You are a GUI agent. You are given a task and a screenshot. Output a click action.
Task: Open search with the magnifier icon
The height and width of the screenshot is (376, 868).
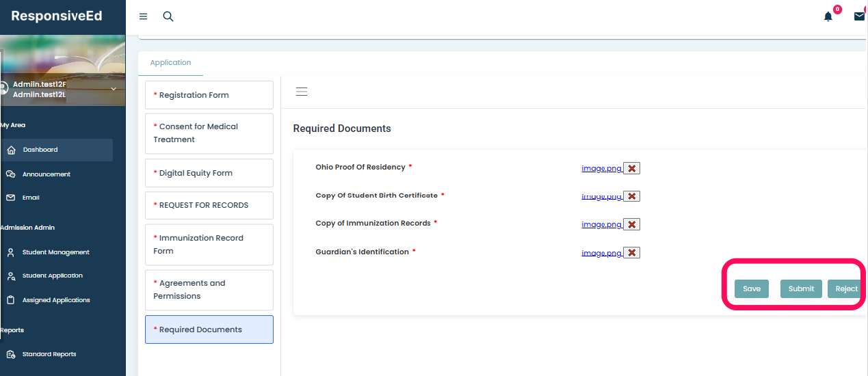coord(168,16)
